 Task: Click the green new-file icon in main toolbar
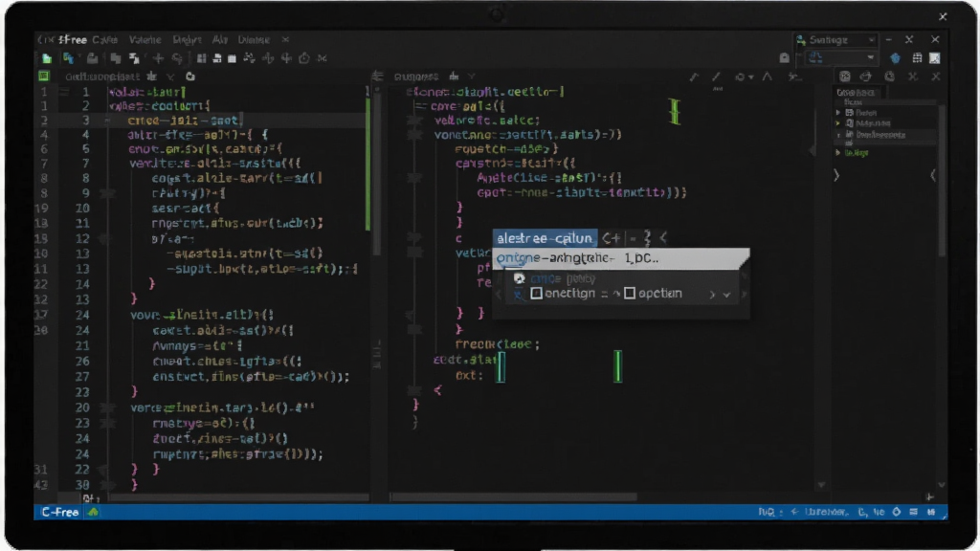47,58
